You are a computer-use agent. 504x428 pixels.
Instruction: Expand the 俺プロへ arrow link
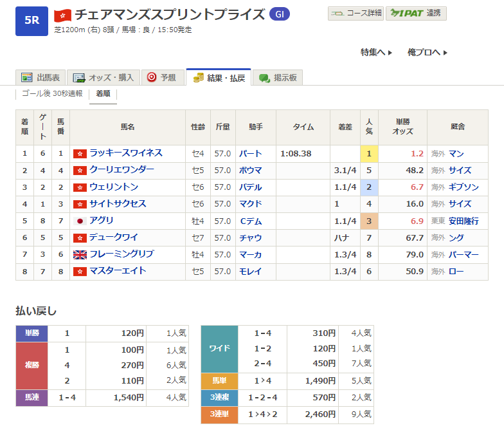tap(427, 52)
